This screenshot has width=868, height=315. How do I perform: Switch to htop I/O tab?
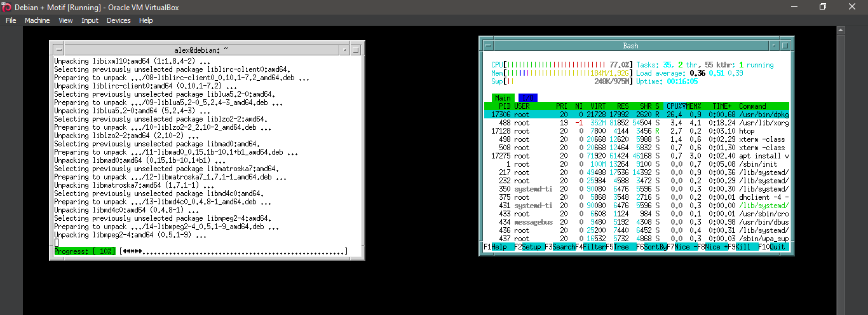point(527,98)
